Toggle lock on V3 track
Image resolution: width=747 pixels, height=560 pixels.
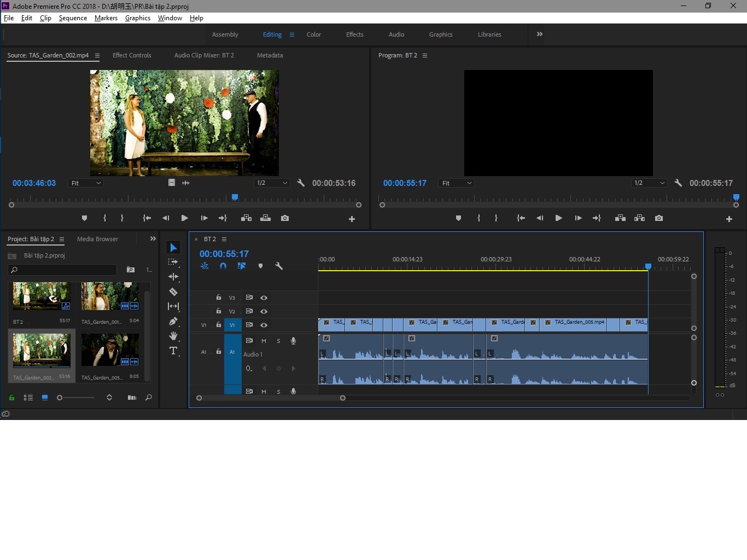(219, 297)
